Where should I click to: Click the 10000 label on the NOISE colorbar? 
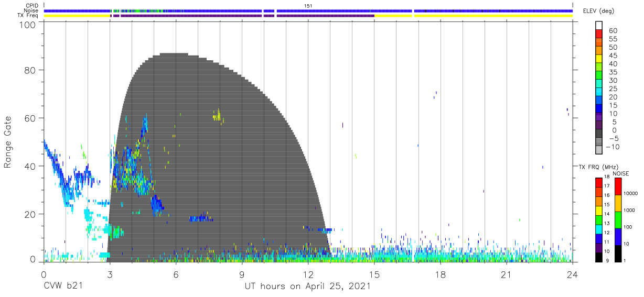tap(631, 194)
